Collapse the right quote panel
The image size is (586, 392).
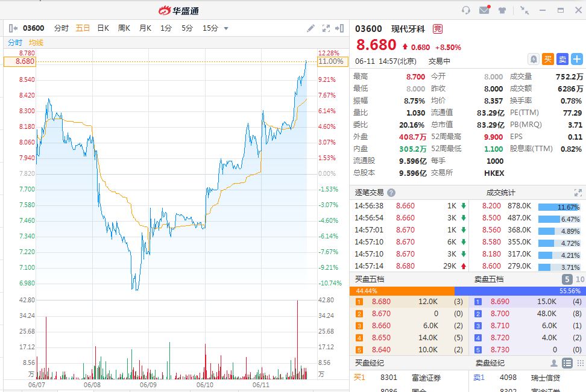341,28
